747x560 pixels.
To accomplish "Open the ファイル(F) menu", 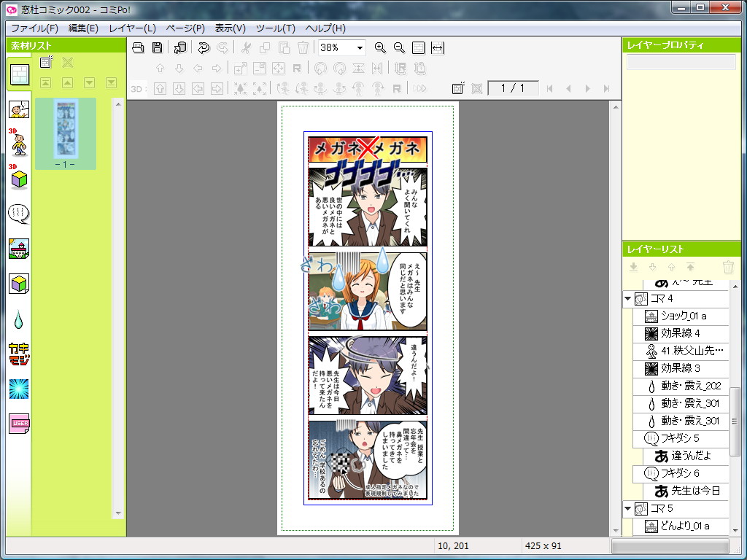I will [x=35, y=28].
